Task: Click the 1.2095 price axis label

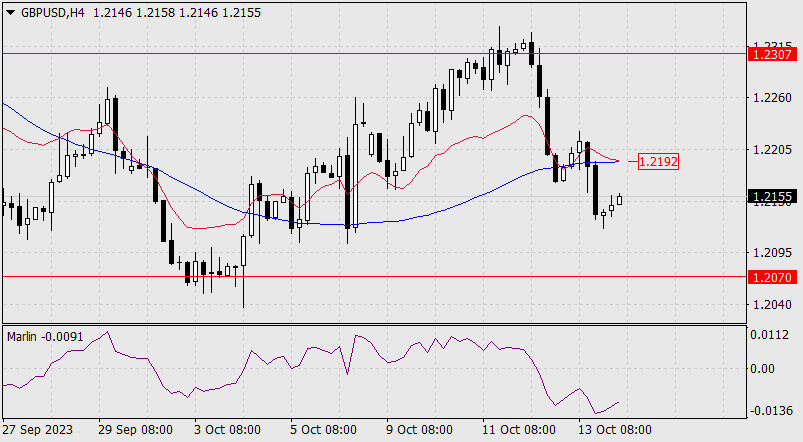Action: tap(773, 252)
